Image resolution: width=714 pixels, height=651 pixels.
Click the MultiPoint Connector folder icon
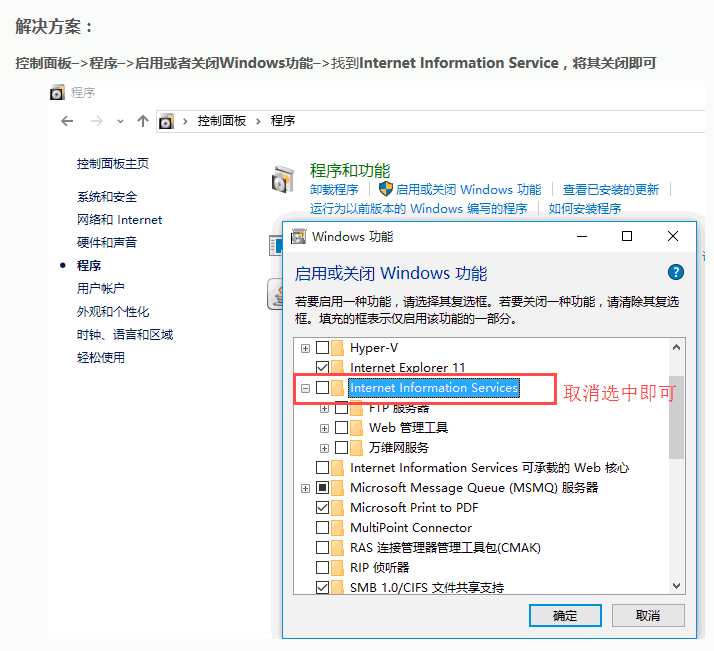coord(337,528)
